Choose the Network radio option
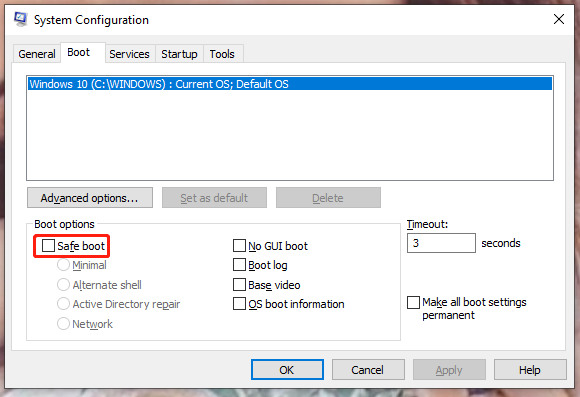 click(x=63, y=324)
